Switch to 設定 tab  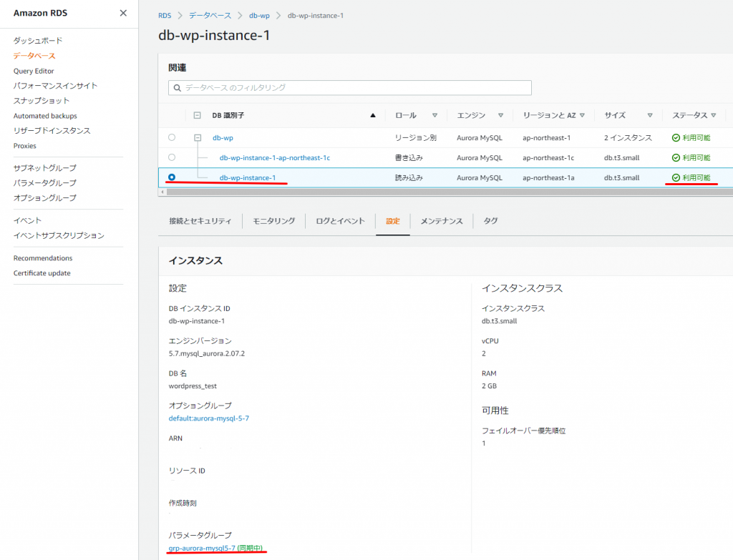pyautogui.click(x=393, y=221)
